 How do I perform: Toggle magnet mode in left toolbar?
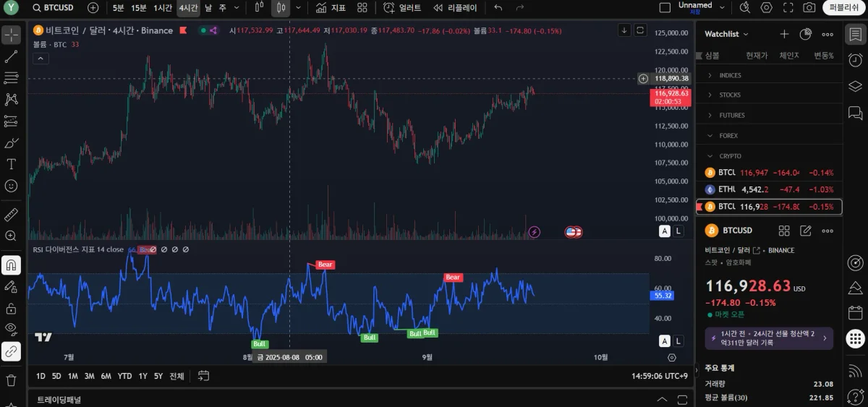11,265
